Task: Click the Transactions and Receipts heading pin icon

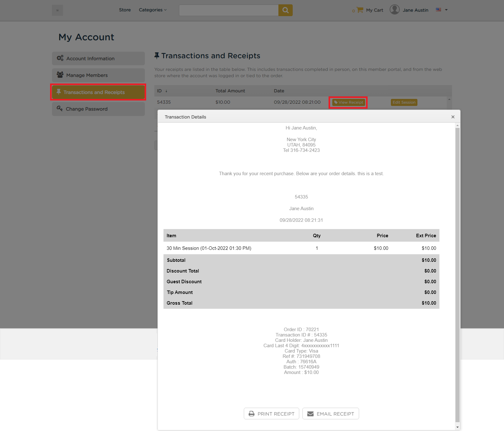Action: coord(157,56)
